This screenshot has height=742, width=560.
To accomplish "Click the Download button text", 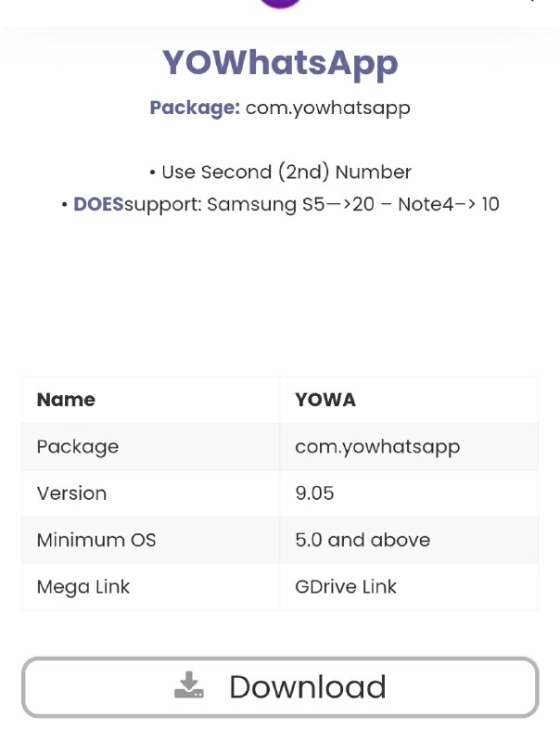I will (308, 686).
